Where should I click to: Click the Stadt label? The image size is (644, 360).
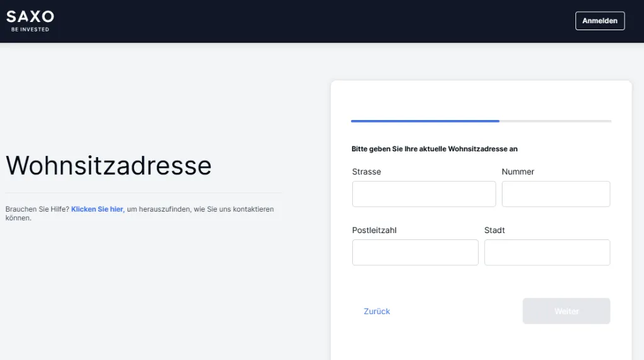pyautogui.click(x=494, y=231)
